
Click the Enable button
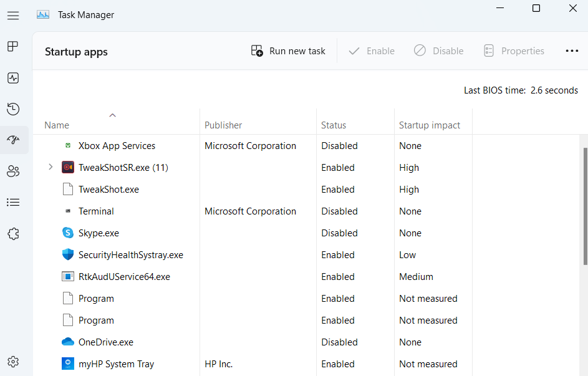372,51
